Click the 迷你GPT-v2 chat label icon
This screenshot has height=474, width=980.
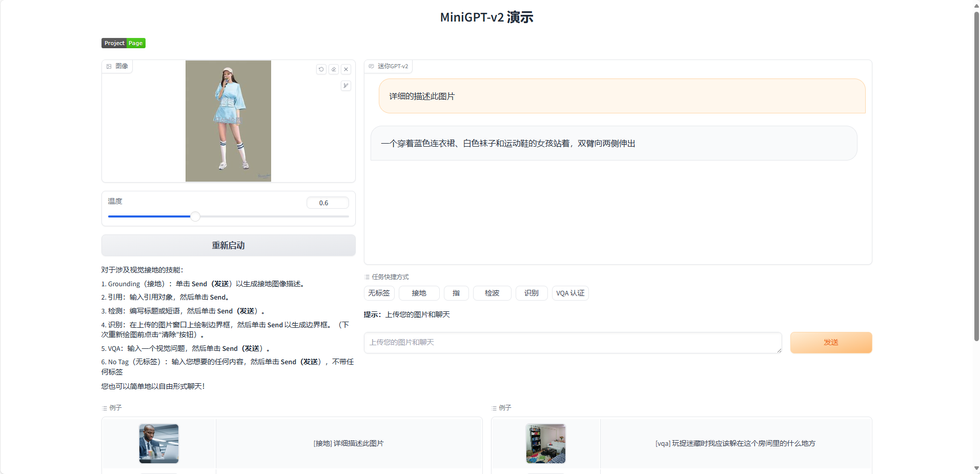pyautogui.click(x=372, y=66)
